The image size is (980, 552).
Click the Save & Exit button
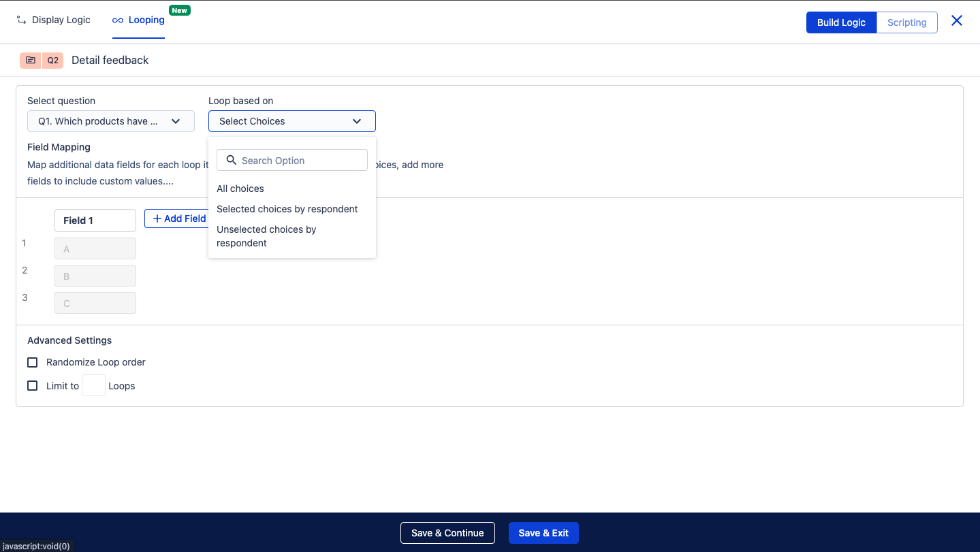pos(543,533)
